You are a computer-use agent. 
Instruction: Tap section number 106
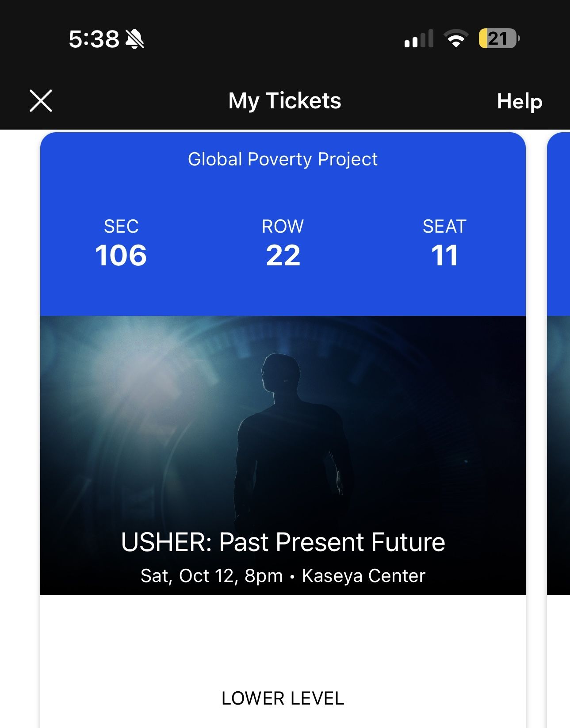121,256
